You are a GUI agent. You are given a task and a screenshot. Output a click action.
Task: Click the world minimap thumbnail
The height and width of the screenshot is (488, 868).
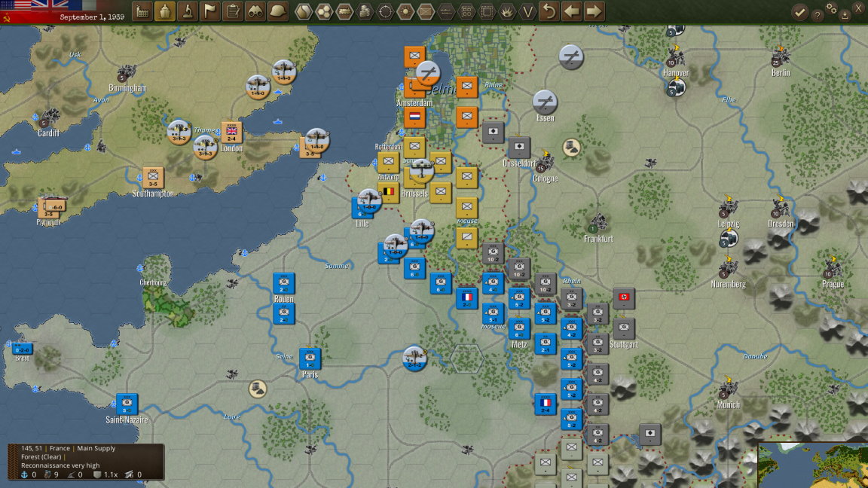point(813,465)
